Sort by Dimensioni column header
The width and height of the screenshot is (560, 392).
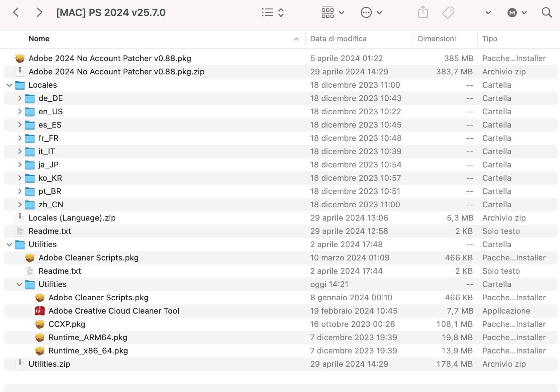pyautogui.click(x=436, y=39)
